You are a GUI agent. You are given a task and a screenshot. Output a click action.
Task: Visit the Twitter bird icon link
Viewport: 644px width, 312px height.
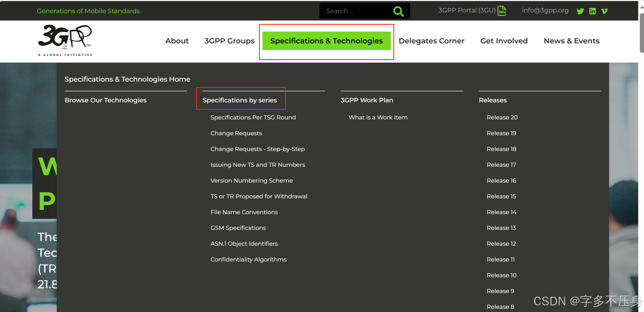580,11
